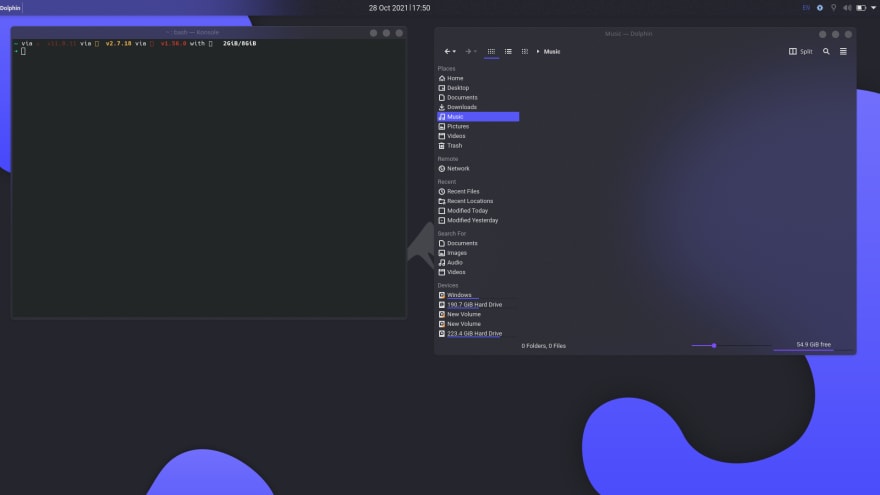Switch Dolphin to compact list view
This screenshot has height=495, width=880.
508,51
